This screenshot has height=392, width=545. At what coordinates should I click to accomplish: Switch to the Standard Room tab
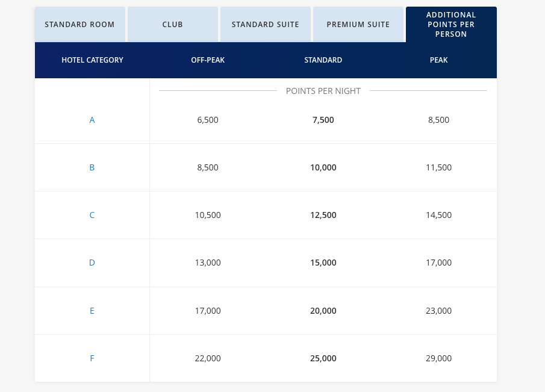(x=79, y=24)
